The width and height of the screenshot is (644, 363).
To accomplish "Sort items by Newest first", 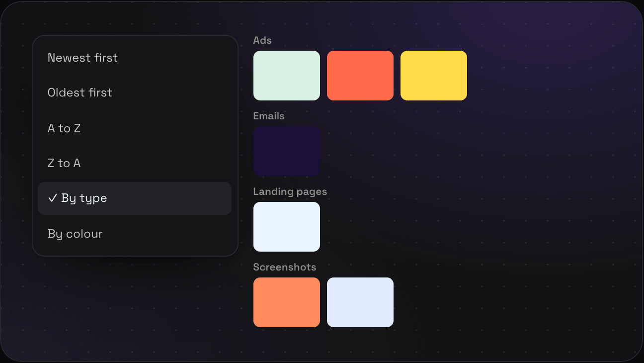I will tap(135, 58).
